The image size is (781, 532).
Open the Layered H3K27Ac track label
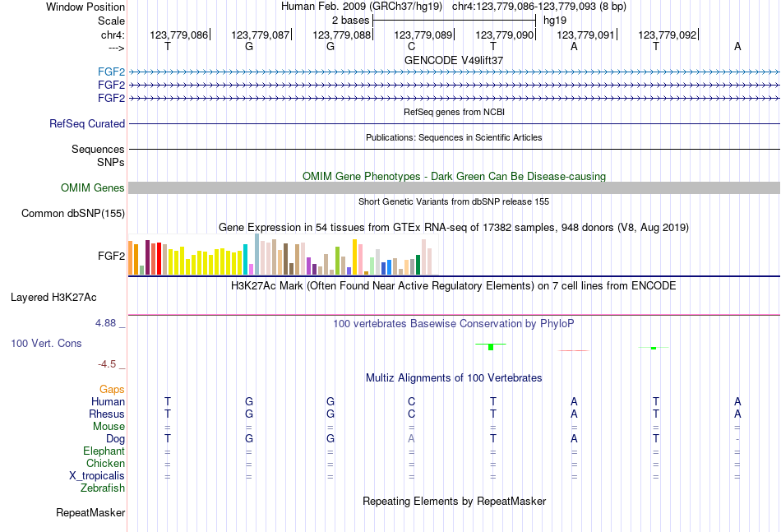[53, 298]
